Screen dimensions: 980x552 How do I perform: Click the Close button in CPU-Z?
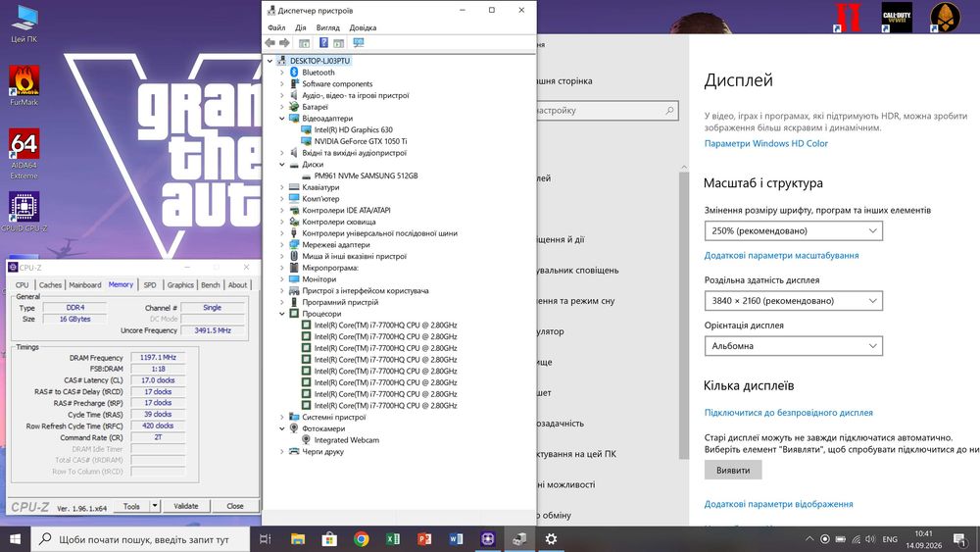tap(235, 506)
